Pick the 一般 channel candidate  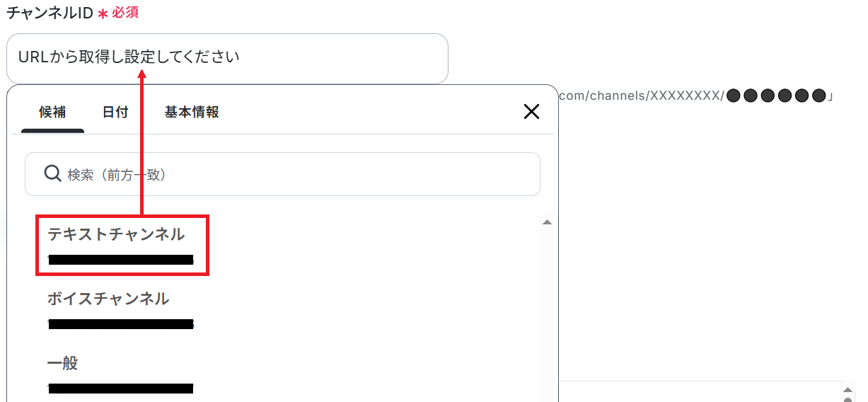point(120,375)
